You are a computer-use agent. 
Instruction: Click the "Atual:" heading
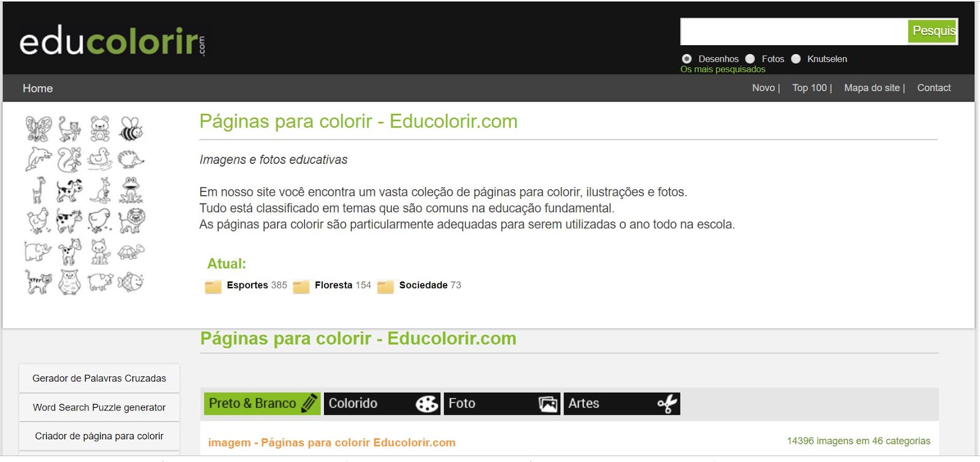[x=227, y=264]
